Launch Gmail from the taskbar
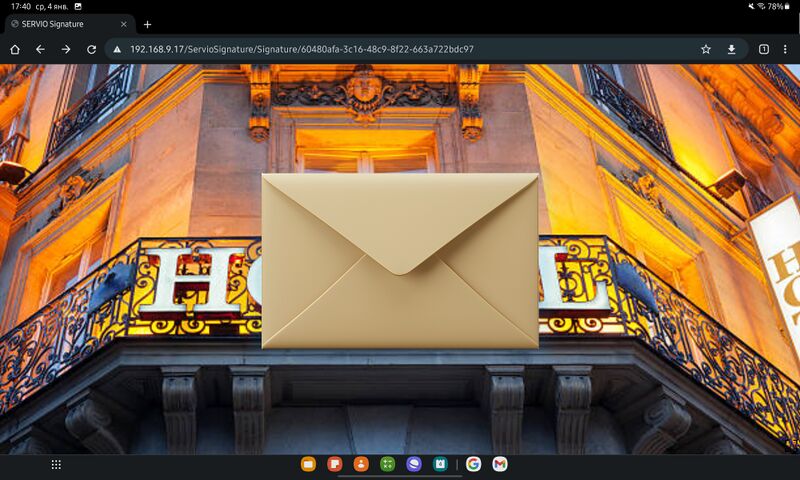This screenshot has width=800, height=480. point(499,464)
